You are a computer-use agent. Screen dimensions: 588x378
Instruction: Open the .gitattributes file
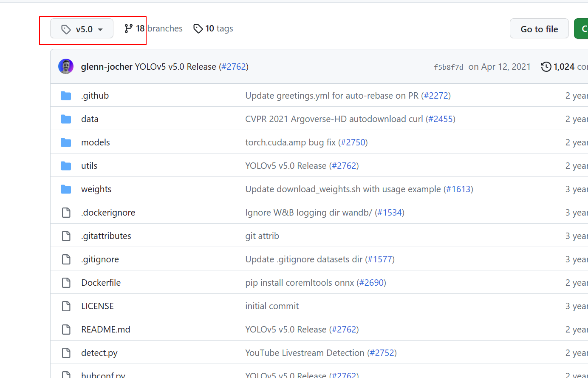point(106,236)
